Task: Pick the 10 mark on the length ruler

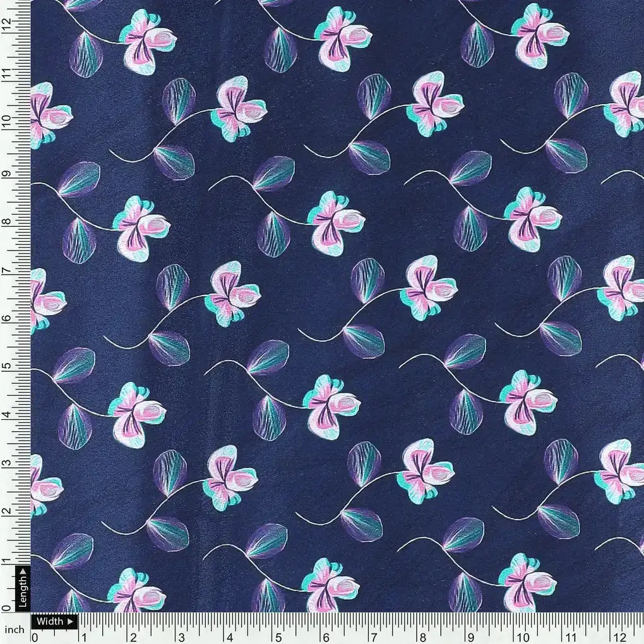Action: pyautogui.click(x=6, y=121)
